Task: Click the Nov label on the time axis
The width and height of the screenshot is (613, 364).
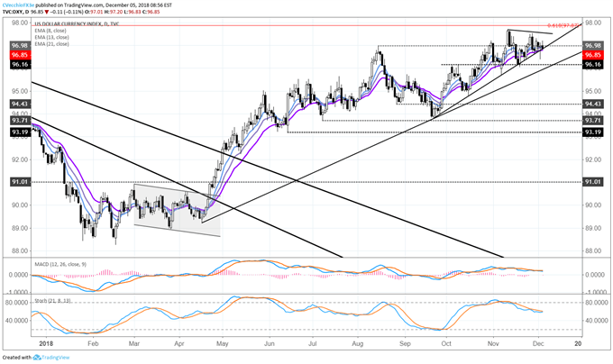Action: point(493,343)
